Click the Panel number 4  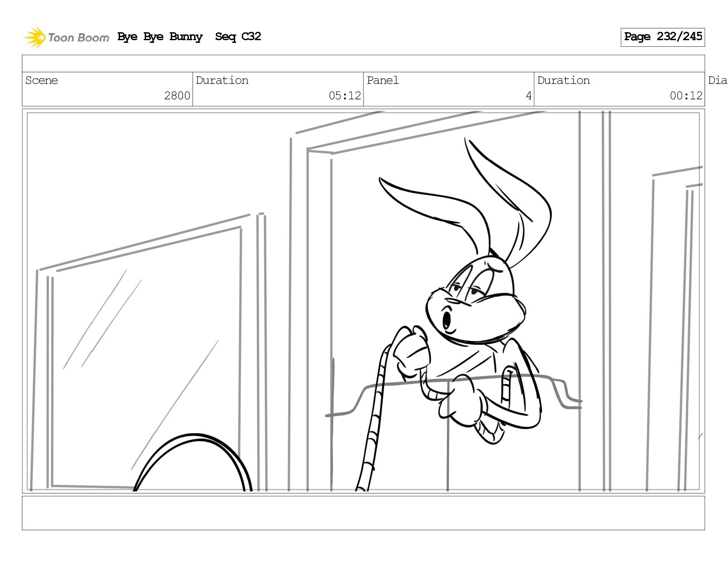coord(529,96)
